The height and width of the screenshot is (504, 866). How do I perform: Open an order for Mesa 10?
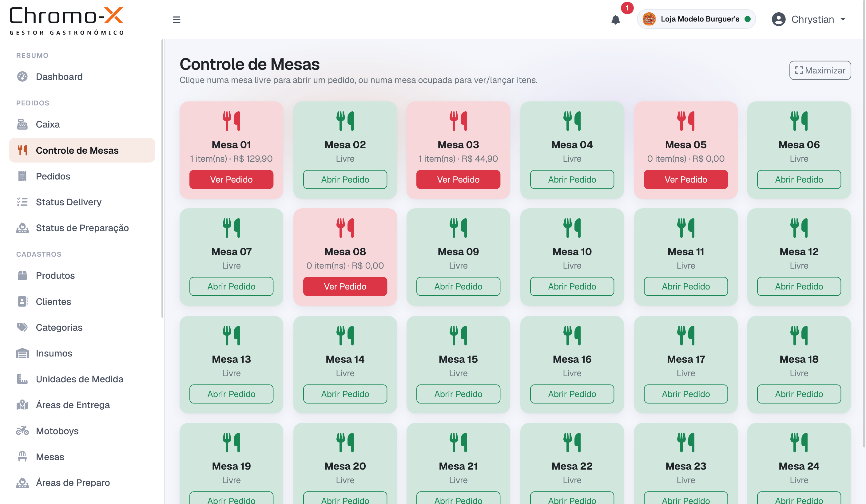point(572,286)
